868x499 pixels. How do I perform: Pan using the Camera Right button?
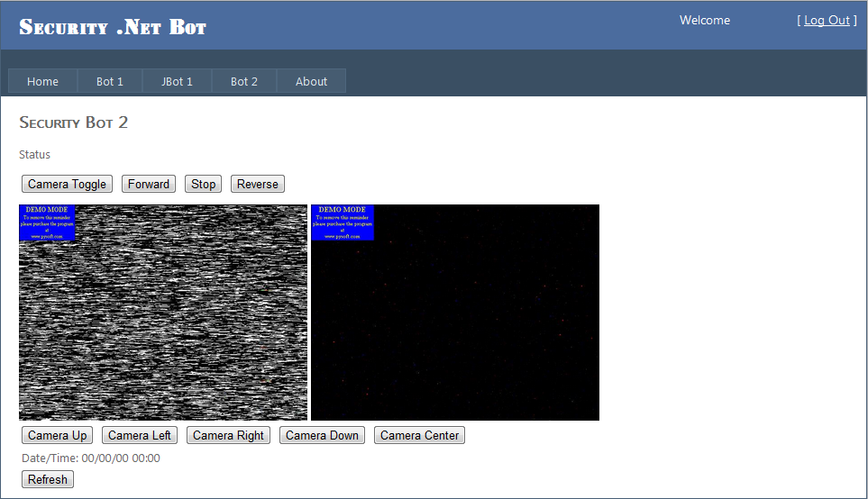[229, 436]
